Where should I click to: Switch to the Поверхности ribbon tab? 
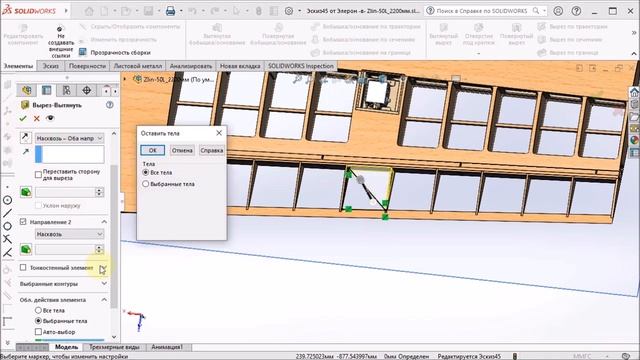[x=87, y=66]
